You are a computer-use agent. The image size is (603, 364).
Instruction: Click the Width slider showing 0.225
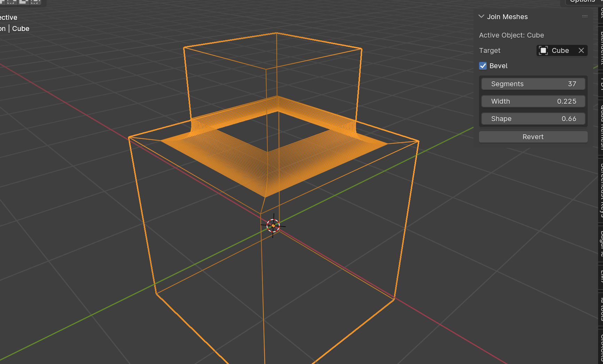[x=533, y=101]
